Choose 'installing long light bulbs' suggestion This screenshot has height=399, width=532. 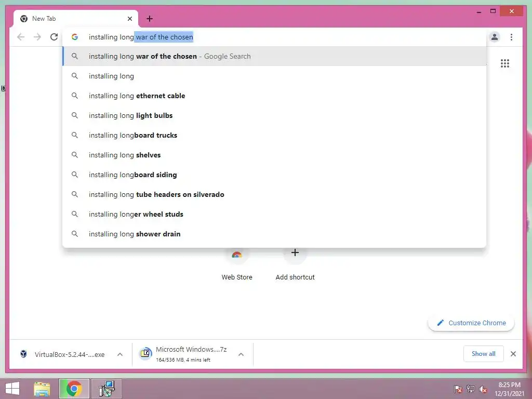tap(274, 115)
